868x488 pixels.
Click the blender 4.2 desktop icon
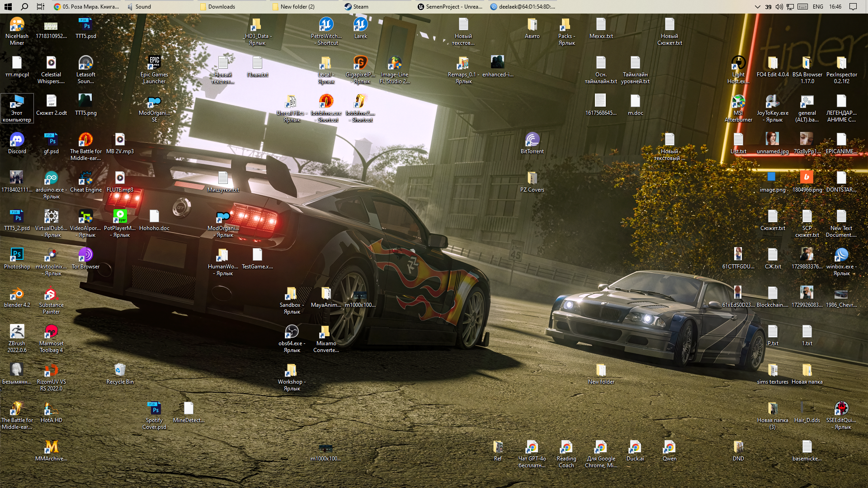tap(17, 294)
